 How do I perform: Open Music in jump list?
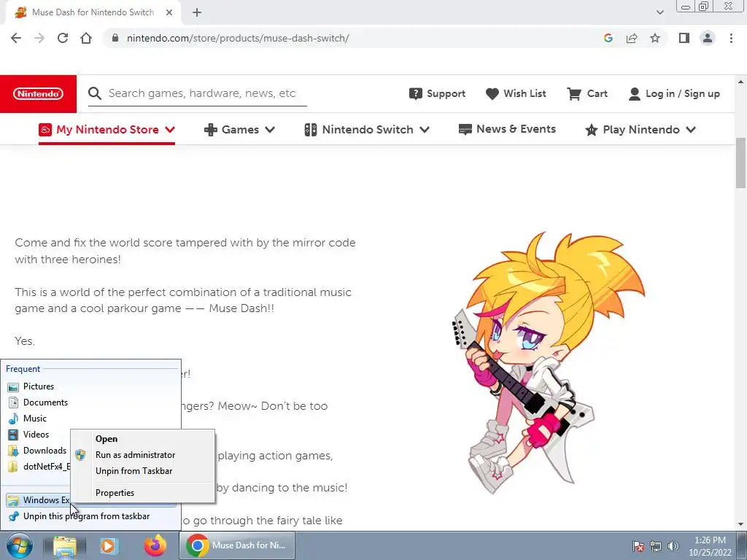pos(35,419)
